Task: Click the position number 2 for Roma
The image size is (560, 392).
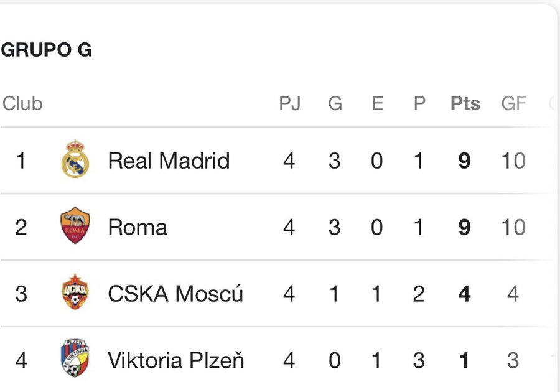Action: coord(21,227)
